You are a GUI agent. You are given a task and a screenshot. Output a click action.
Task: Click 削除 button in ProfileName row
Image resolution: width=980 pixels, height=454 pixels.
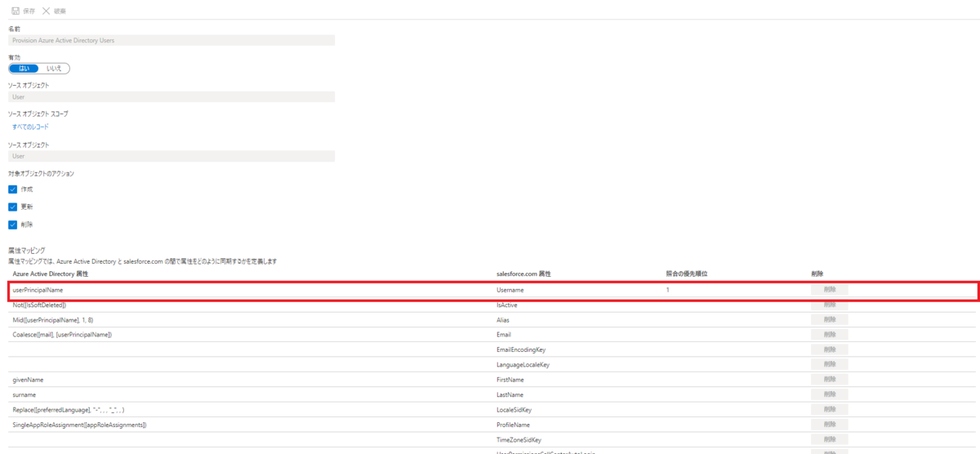point(830,425)
